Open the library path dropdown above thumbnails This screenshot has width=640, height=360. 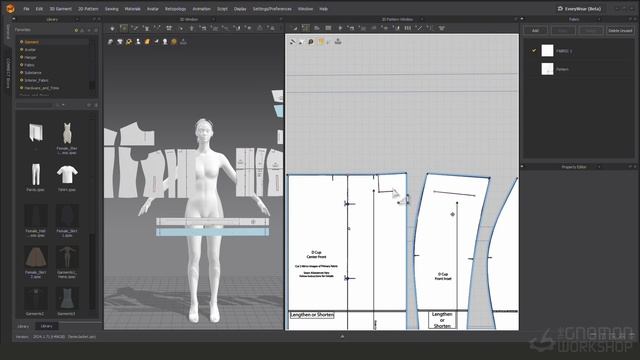point(63,105)
